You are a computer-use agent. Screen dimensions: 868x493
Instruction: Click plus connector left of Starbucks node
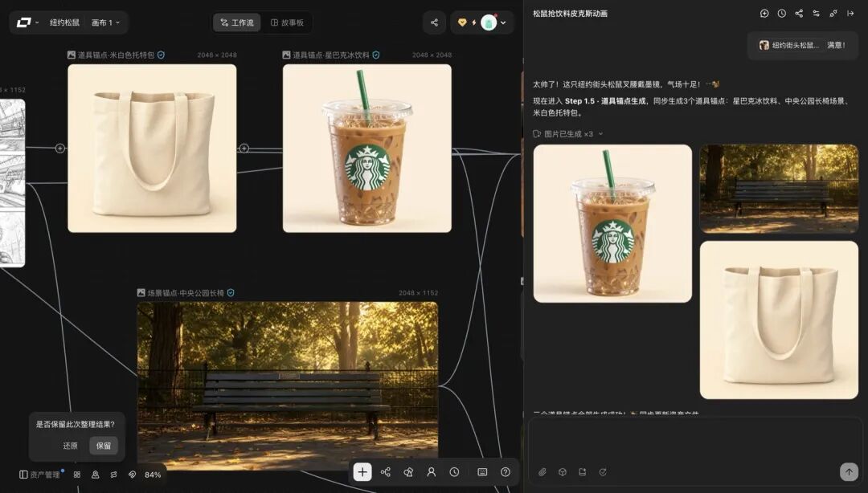(244, 149)
